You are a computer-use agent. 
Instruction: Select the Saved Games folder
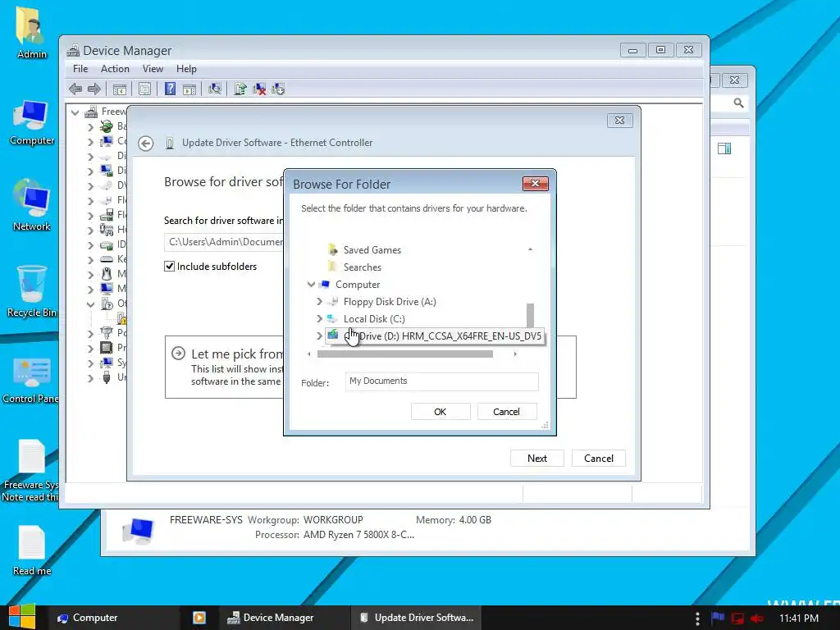click(372, 250)
